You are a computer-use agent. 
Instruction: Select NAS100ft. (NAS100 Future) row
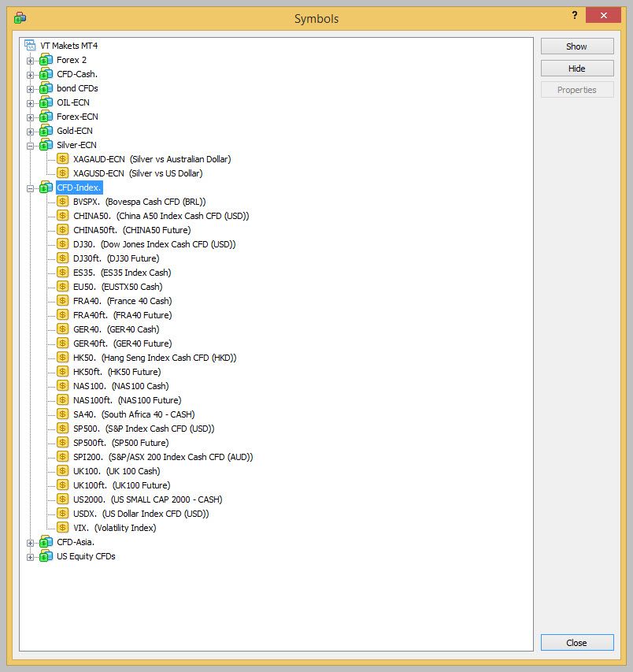(128, 400)
